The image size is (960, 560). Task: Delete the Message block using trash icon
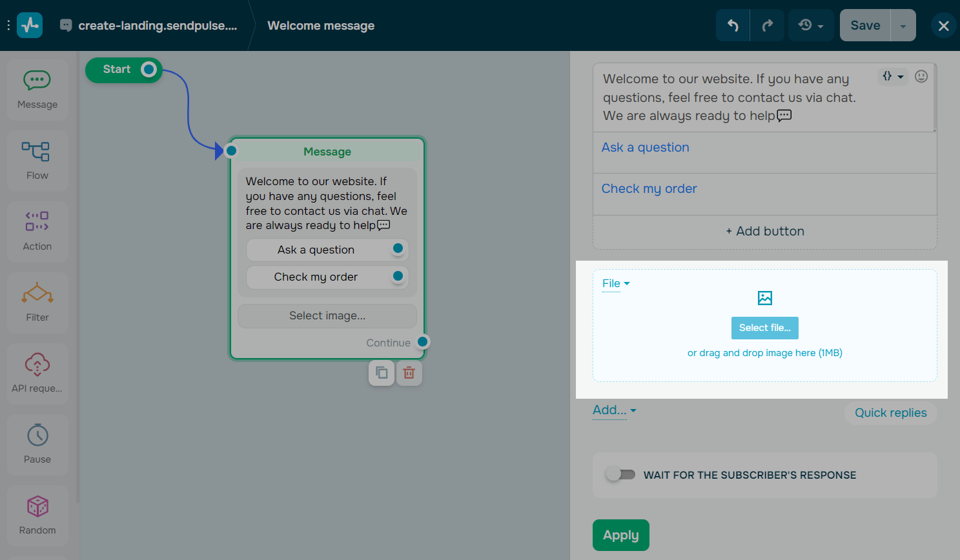pyautogui.click(x=409, y=373)
